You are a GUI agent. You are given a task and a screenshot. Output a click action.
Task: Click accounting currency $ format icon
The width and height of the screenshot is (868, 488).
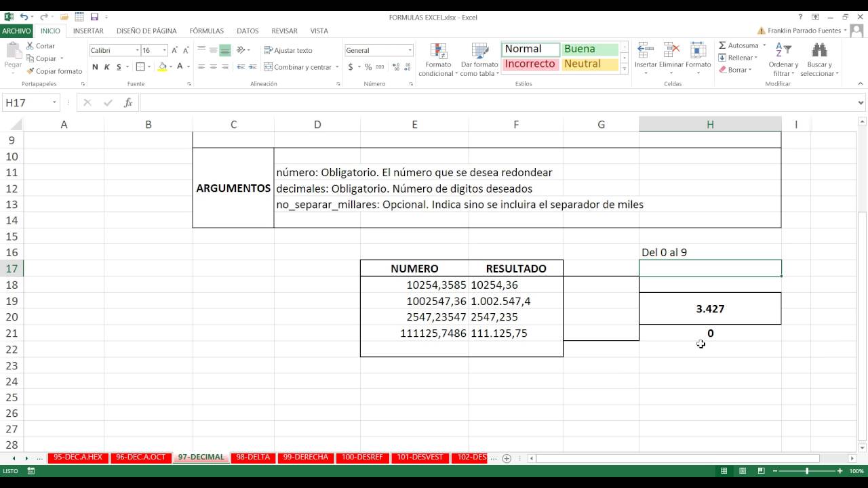tap(351, 67)
